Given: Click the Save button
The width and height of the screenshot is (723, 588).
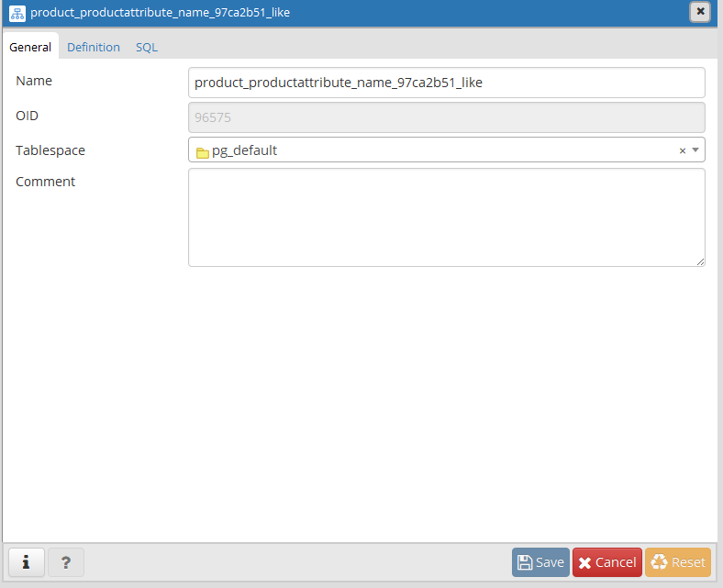Looking at the screenshot, I should [x=540, y=562].
